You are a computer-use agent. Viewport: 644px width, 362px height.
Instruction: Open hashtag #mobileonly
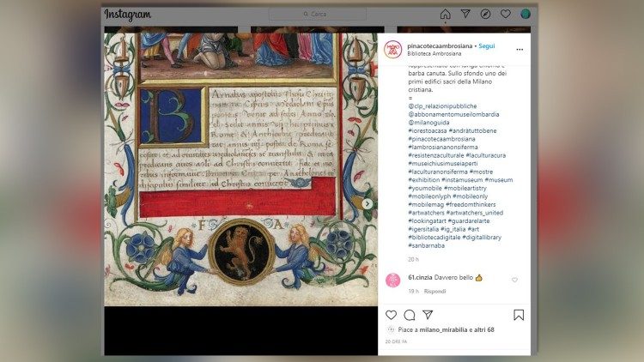(x=471, y=196)
